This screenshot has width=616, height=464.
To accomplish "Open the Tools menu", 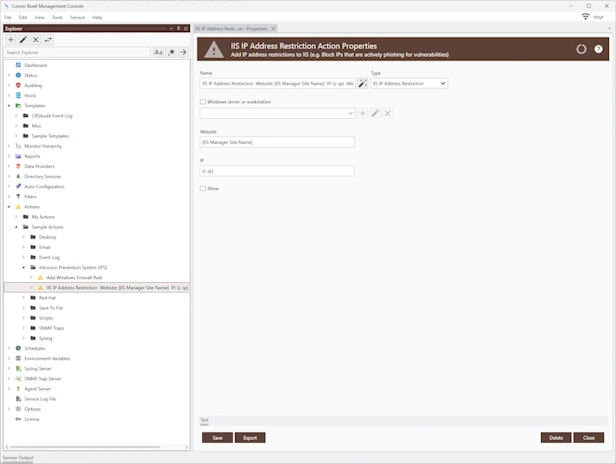I will point(57,17).
